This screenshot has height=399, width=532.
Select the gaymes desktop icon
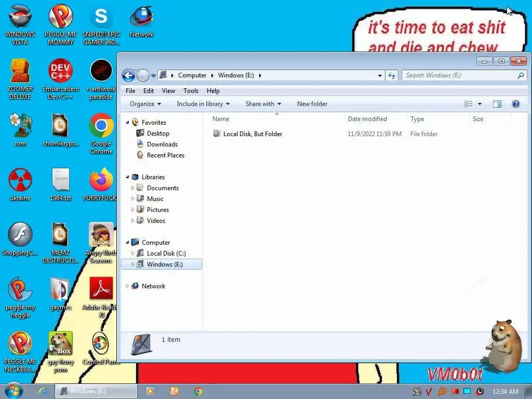point(60,294)
